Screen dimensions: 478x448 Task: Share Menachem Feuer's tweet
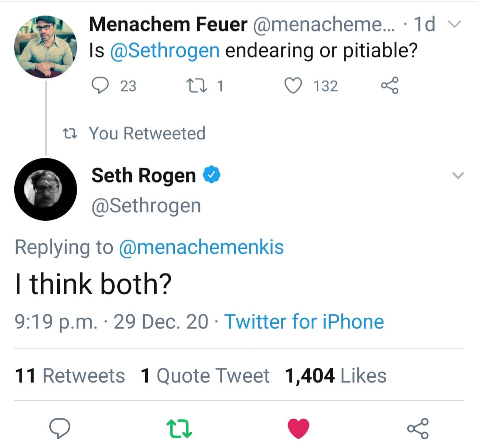tap(389, 85)
